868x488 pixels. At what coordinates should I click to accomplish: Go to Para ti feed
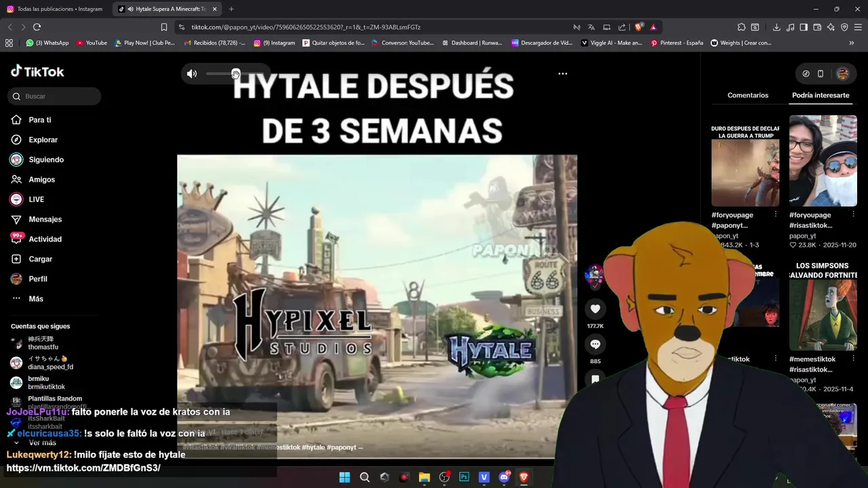pyautogui.click(x=39, y=120)
